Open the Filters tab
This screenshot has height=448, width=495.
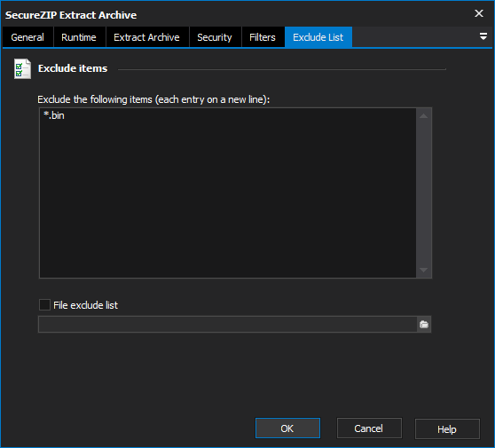263,37
